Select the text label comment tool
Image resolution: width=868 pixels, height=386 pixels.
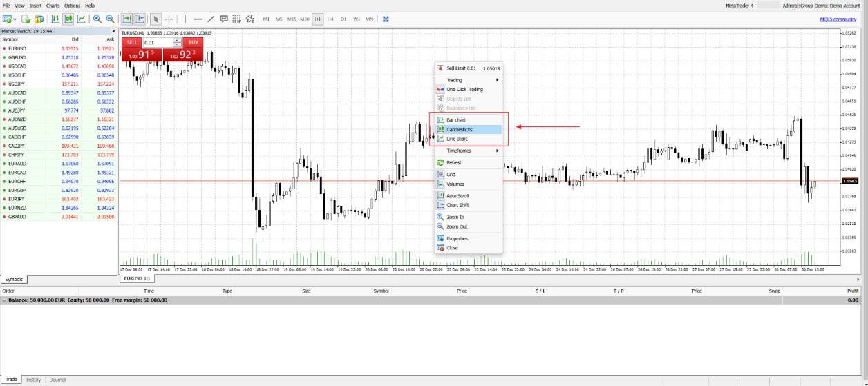224,19
